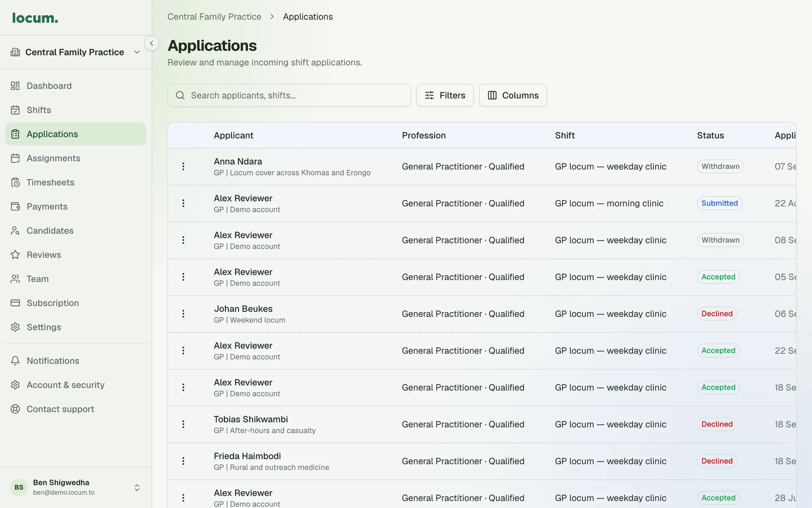Image resolution: width=812 pixels, height=508 pixels.
Task: Click the Assignments calendar icon
Action: tap(15, 158)
